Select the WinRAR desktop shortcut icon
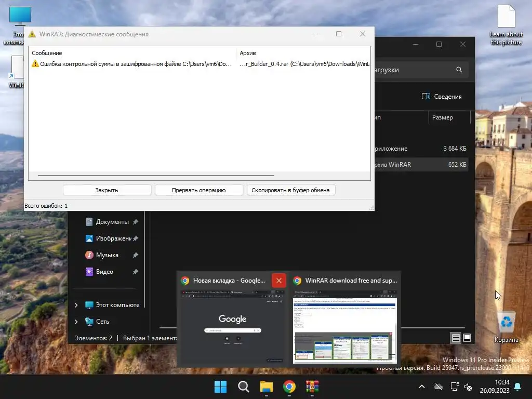Screen dimensions: 532x399 pyautogui.click(x=16, y=72)
